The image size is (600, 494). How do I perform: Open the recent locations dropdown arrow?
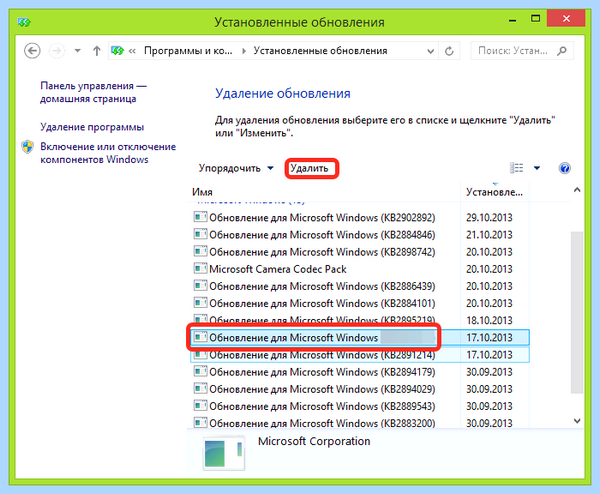78,51
